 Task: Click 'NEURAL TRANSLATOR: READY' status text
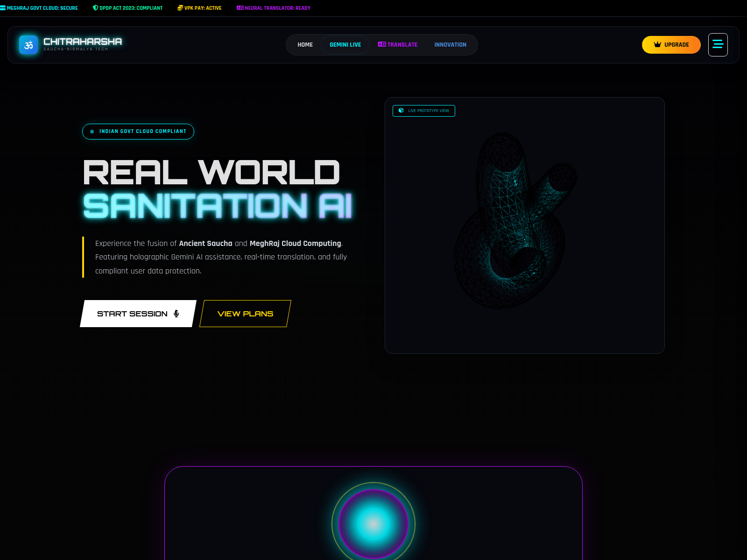(x=278, y=8)
